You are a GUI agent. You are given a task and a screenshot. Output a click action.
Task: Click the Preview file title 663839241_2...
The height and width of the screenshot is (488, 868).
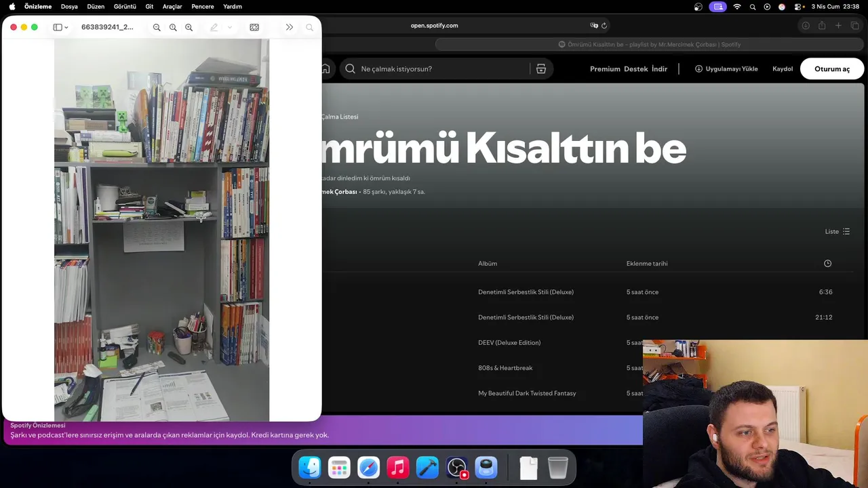[107, 27]
